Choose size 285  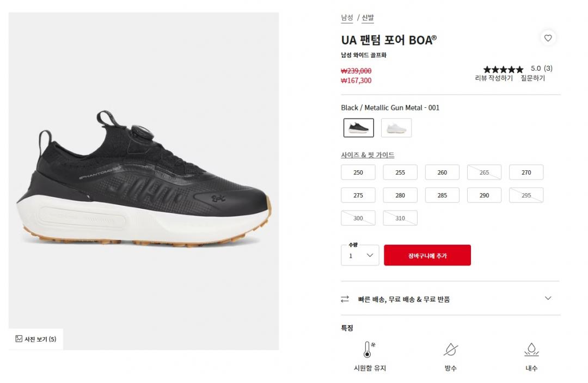[442, 195]
